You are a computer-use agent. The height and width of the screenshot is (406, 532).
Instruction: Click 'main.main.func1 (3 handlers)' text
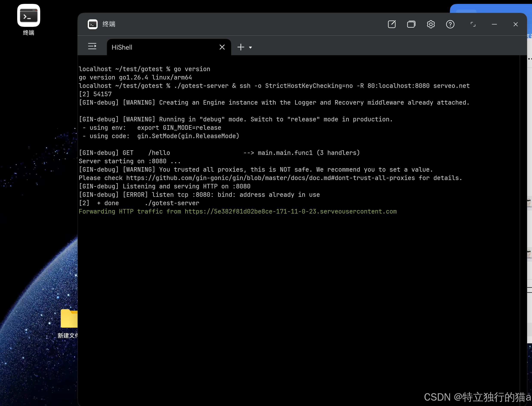coord(309,153)
